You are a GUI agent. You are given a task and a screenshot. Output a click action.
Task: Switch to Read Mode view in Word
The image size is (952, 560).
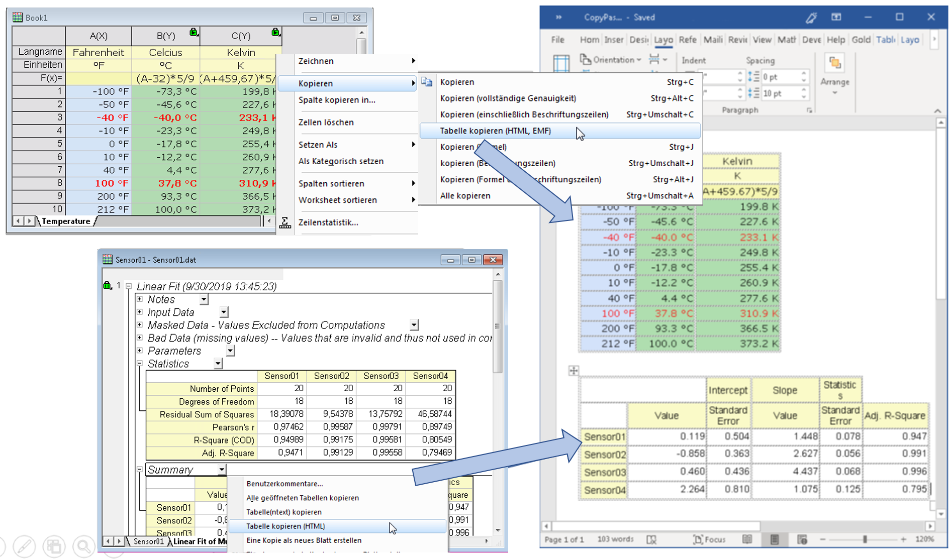coord(747,539)
